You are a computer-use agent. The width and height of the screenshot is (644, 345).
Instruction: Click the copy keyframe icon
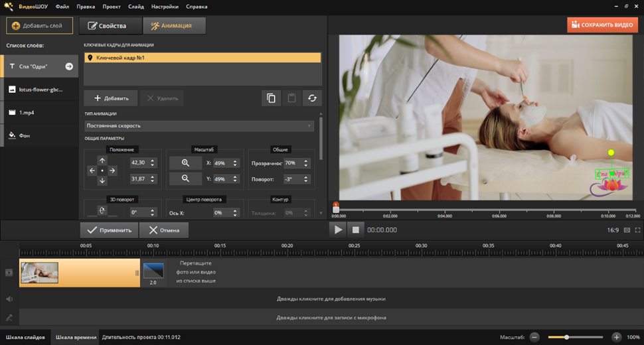[x=271, y=98]
